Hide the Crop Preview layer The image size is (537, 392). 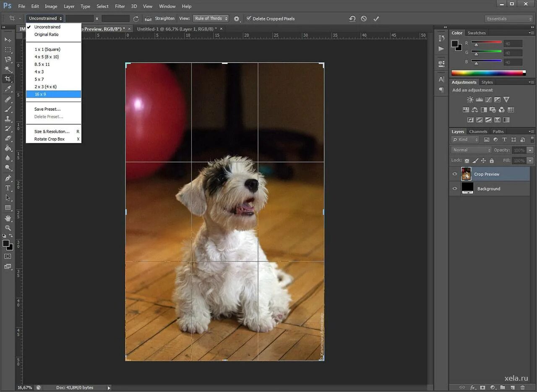point(455,174)
